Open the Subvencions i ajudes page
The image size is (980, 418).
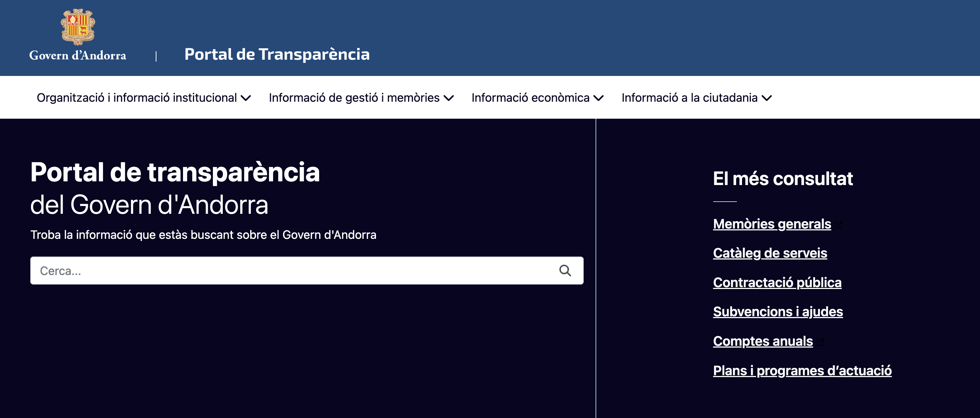click(x=778, y=311)
